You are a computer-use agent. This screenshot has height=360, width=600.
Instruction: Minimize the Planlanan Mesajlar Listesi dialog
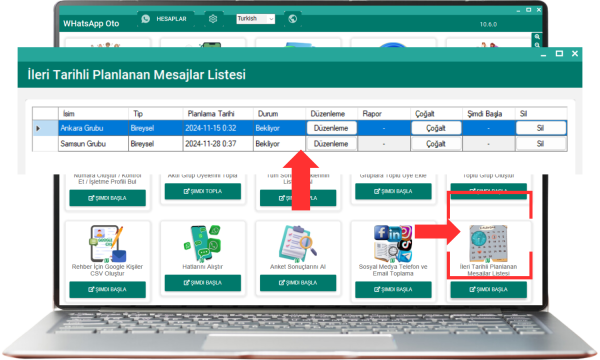tap(543, 54)
